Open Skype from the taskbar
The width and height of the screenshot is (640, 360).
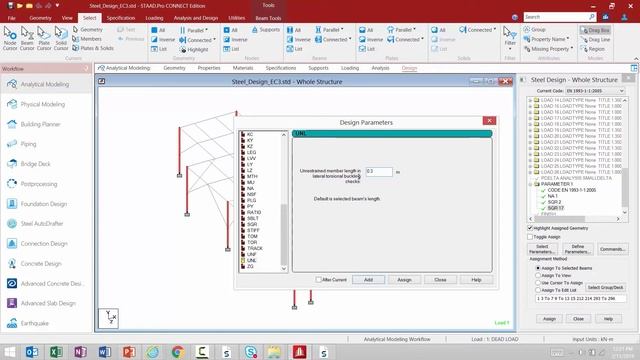(251, 352)
